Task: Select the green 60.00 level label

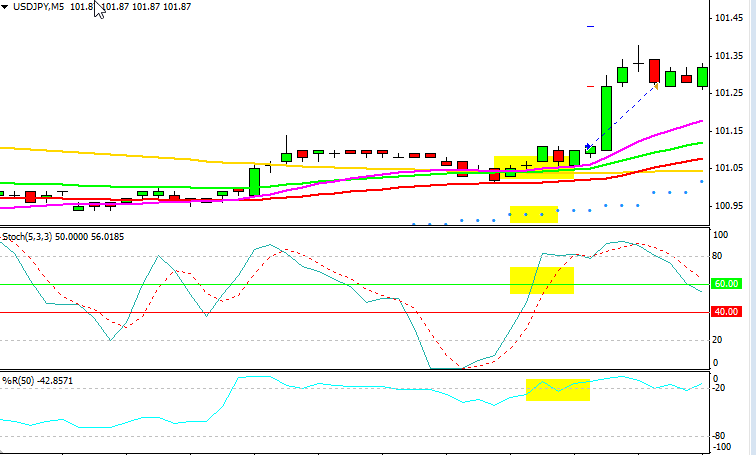Action: point(727,284)
